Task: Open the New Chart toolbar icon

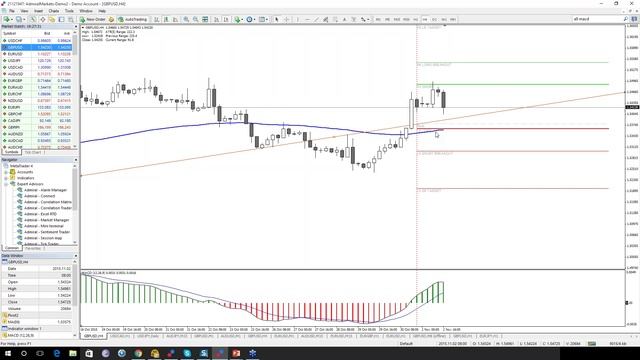Action: pos(7,19)
